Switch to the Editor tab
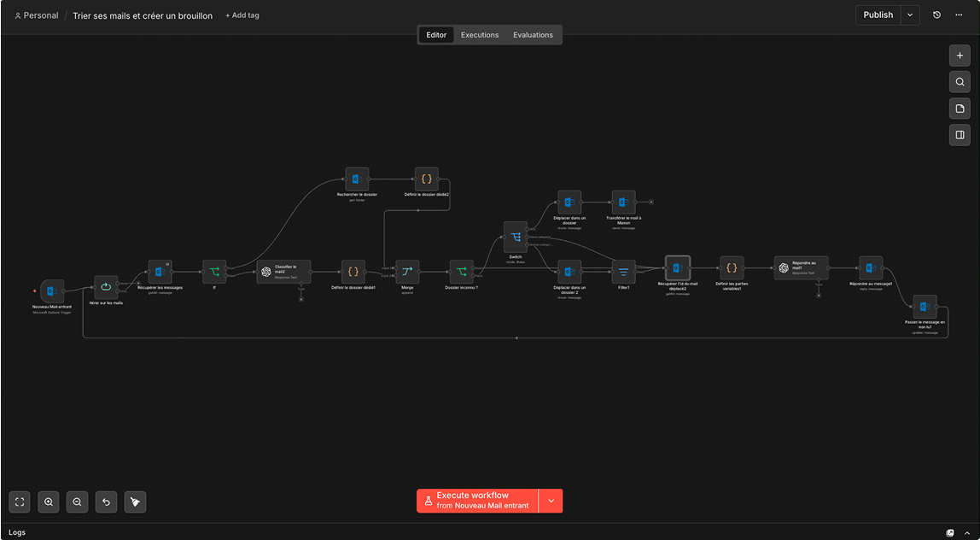Screen dimensions: 980x540 [x=436, y=35]
